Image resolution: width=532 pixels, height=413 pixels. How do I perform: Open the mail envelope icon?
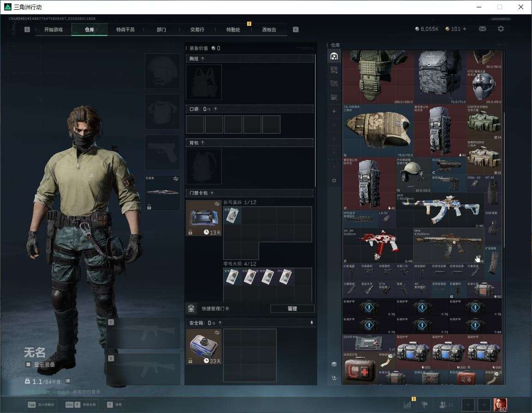tap(482, 29)
